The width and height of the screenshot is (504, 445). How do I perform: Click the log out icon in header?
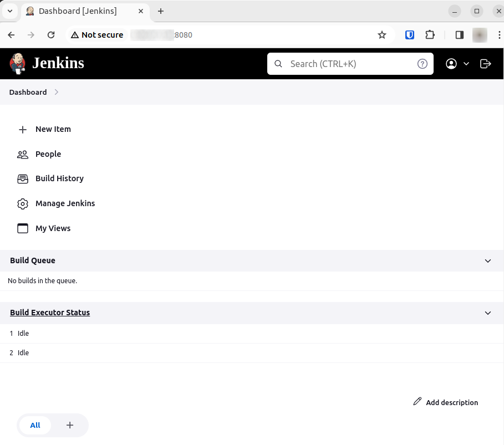[485, 64]
